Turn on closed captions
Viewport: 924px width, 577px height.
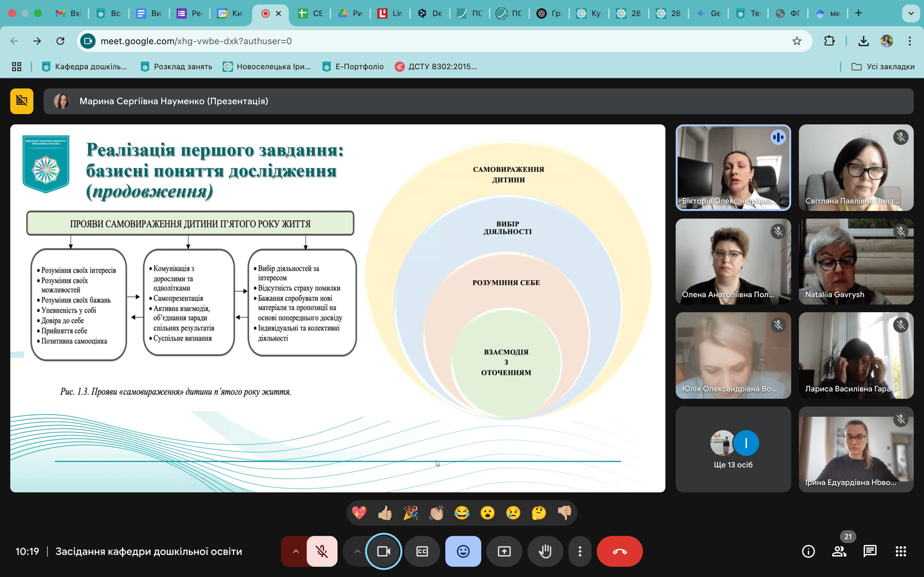[422, 551]
